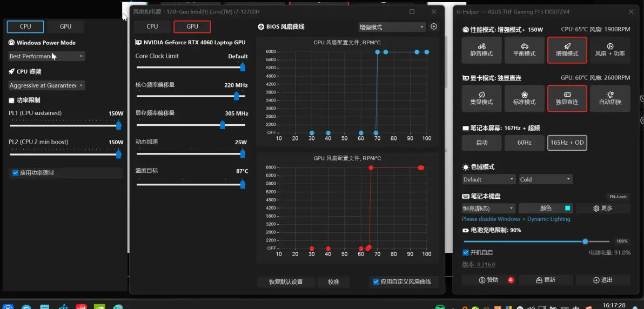Click the 动态加速 dynamic boost slider
The image size is (644, 309).
[x=191, y=153]
